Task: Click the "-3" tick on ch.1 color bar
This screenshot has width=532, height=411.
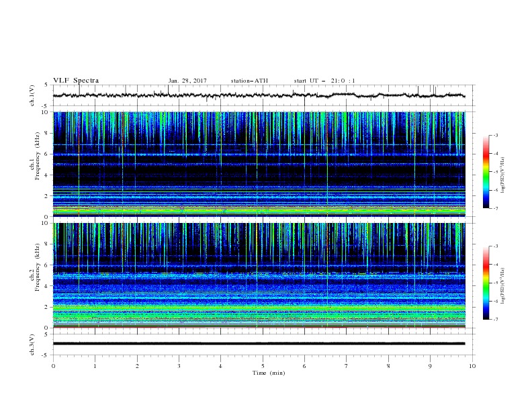Action: (x=495, y=135)
